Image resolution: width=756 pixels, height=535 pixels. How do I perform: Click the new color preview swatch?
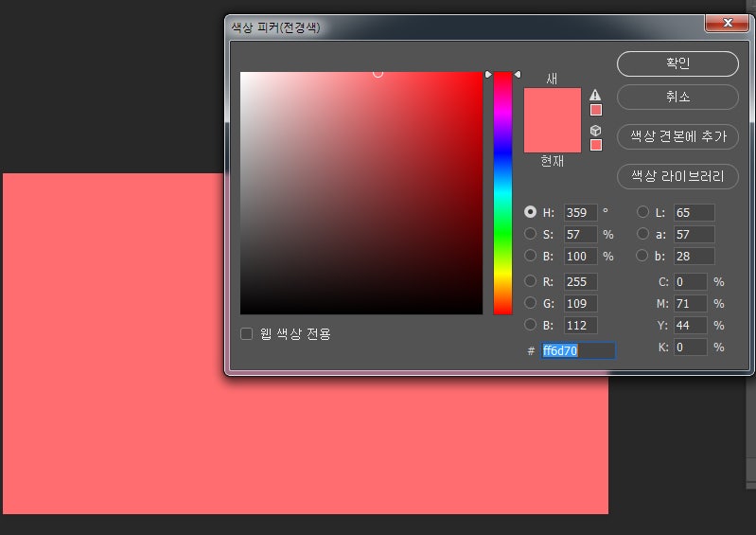coord(552,104)
